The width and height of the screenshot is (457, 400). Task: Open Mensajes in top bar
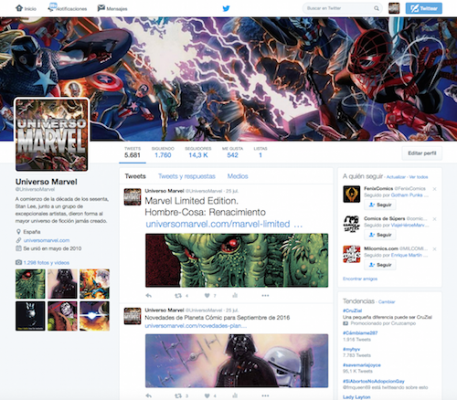point(112,8)
